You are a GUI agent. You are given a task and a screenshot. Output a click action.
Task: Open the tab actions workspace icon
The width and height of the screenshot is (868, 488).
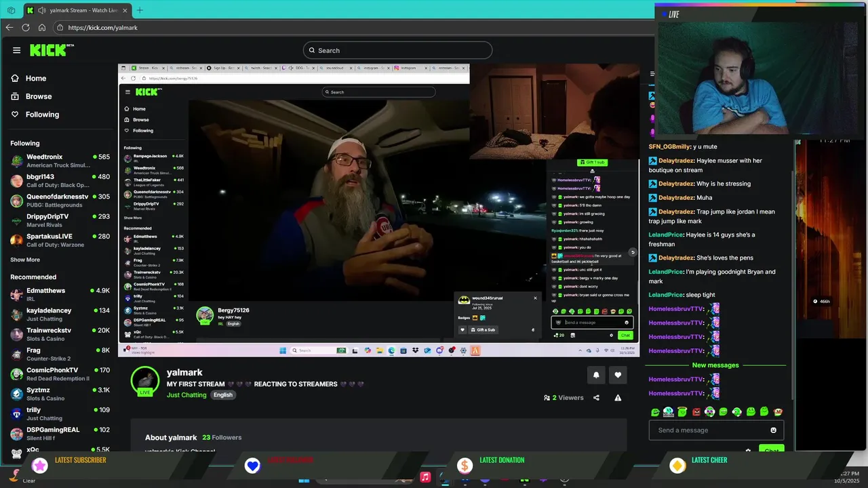(11, 10)
